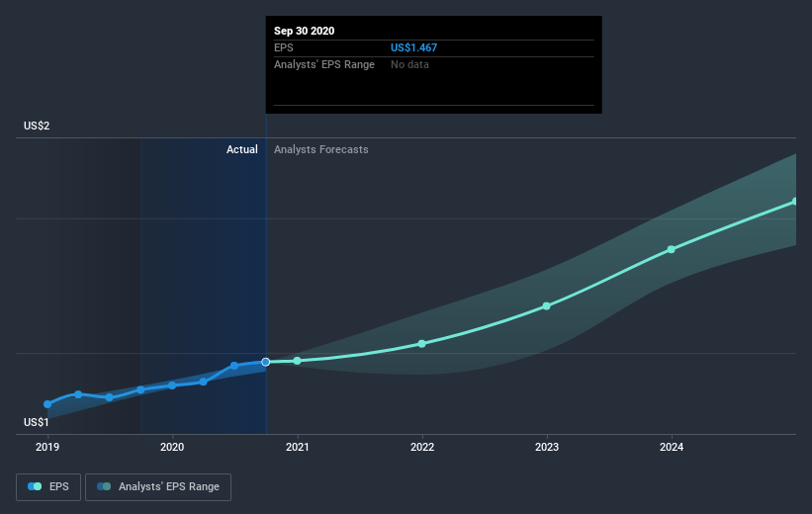
Task: Click the US$1 axis label
Action: [x=37, y=422]
